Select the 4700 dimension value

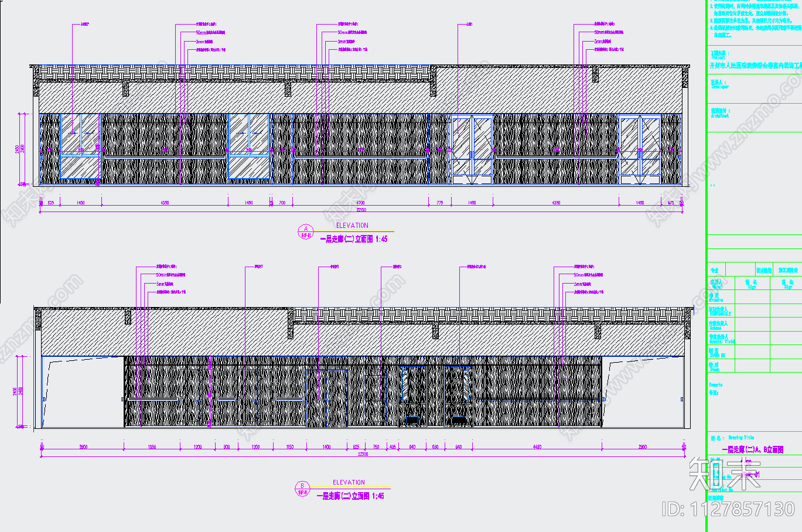pyautogui.click(x=360, y=203)
